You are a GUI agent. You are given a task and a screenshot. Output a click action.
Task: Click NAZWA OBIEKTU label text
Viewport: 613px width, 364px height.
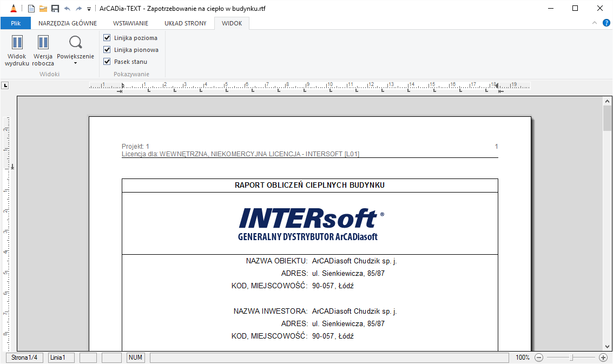tap(277, 261)
